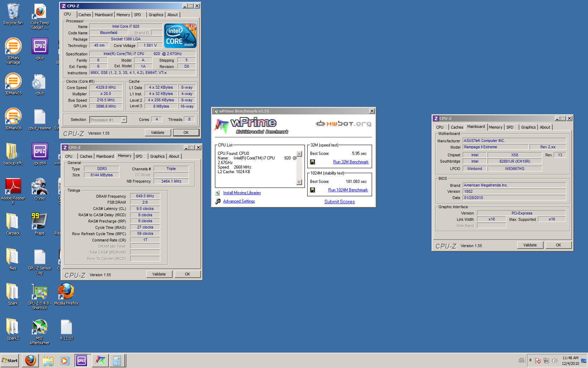This screenshot has width=588, height=368.
Task: Launch MSI Afterburner desktop icon
Action: (39, 332)
